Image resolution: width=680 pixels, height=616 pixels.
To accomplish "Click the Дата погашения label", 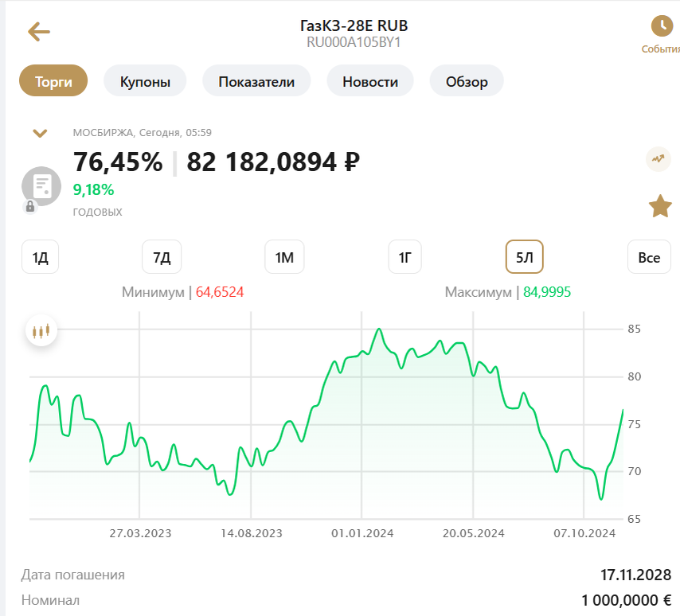I will click(x=73, y=575).
